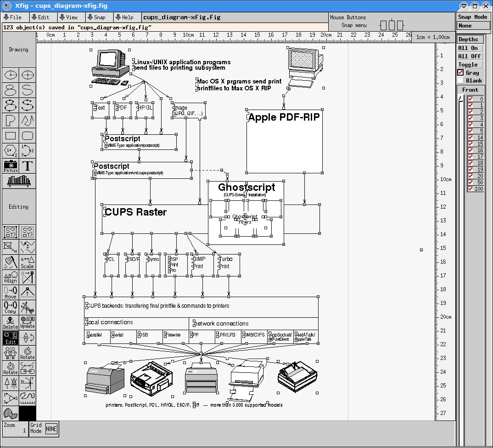This screenshot has height=448, width=493.
Task: Enable the Blank checkbox in Depths panel
Action: (x=460, y=81)
